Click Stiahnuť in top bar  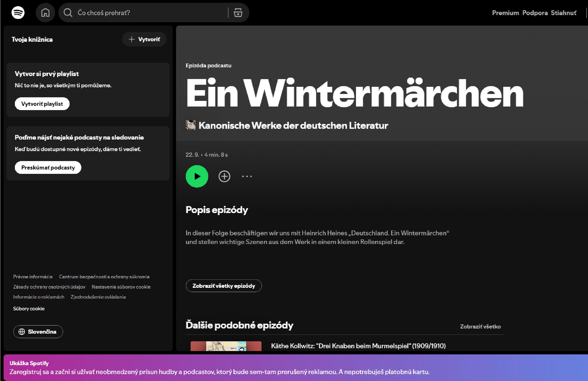point(564,13)
